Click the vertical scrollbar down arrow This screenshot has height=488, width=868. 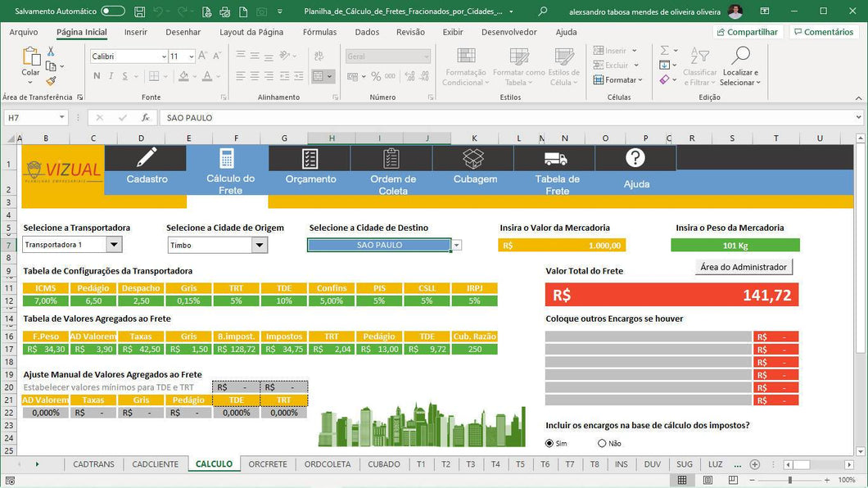tap(861, 451)
